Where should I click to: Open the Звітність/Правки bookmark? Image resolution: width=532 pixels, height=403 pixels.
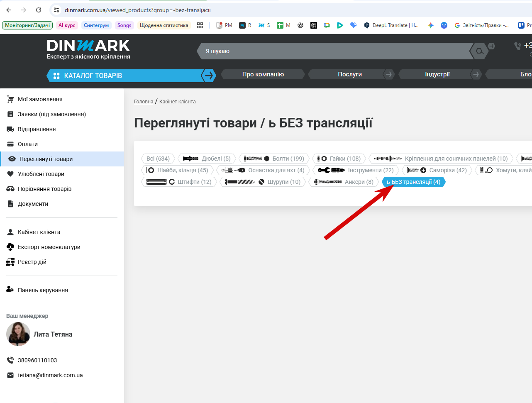[x=482, y=25]
